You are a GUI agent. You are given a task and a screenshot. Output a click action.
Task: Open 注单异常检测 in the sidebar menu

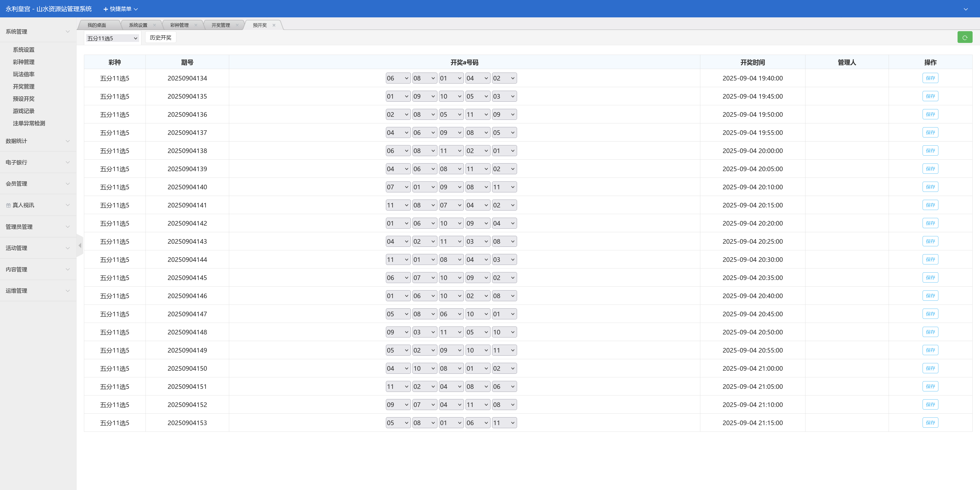point(29,123)
